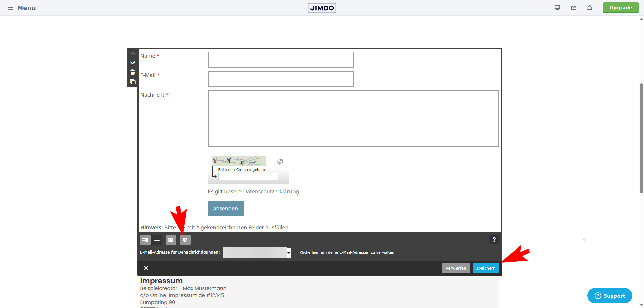Screen dimensions: 644x308
Task: Click the captcha code input field
Action: (248, 177)
